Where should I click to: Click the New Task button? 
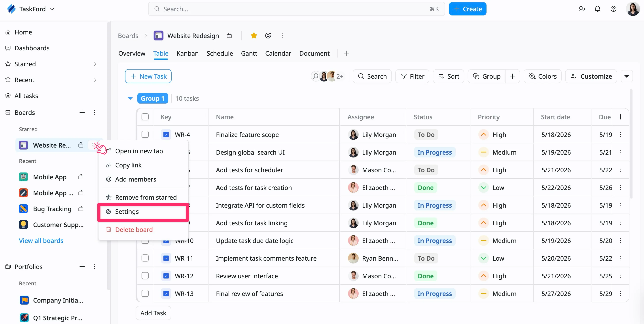[x=148, y=76]
